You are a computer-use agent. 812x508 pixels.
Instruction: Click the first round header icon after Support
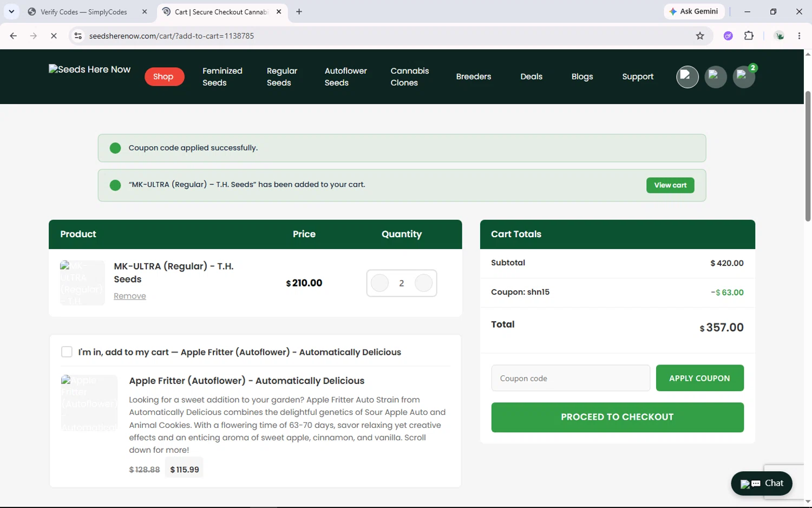687,77
